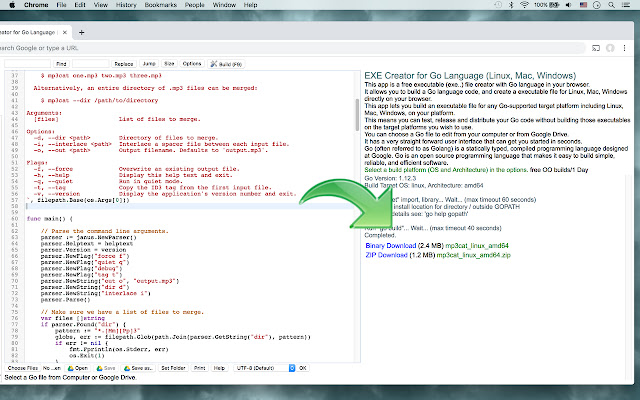This screenshot has width=640, height=400.
Task: Click the circled play icon in menu bar
Action: coord(597,5)
